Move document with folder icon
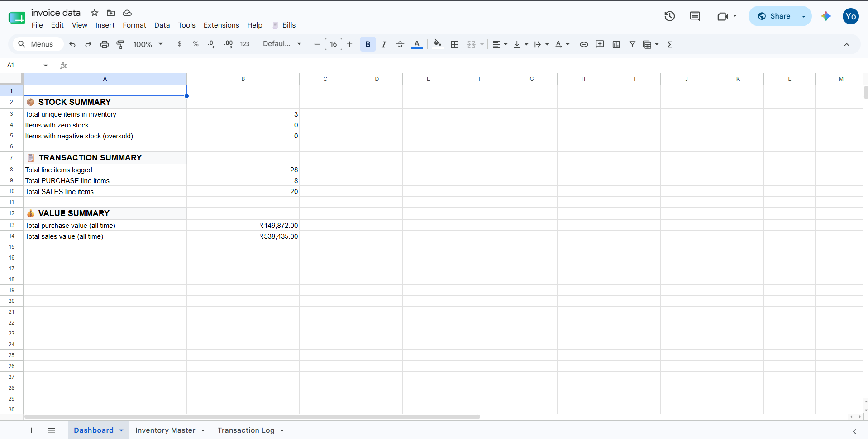This screenshot has height=439, width=868. tap(111, 13)
